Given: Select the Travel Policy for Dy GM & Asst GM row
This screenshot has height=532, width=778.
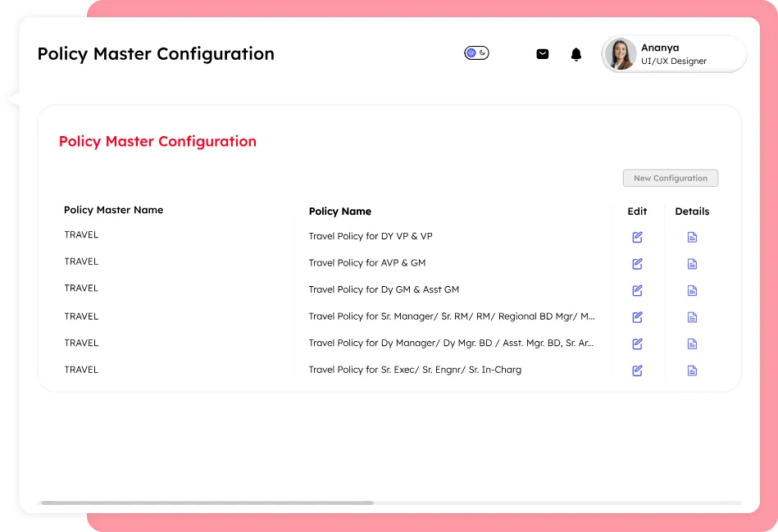Looking at the screenshot, I should pos(384,289).
